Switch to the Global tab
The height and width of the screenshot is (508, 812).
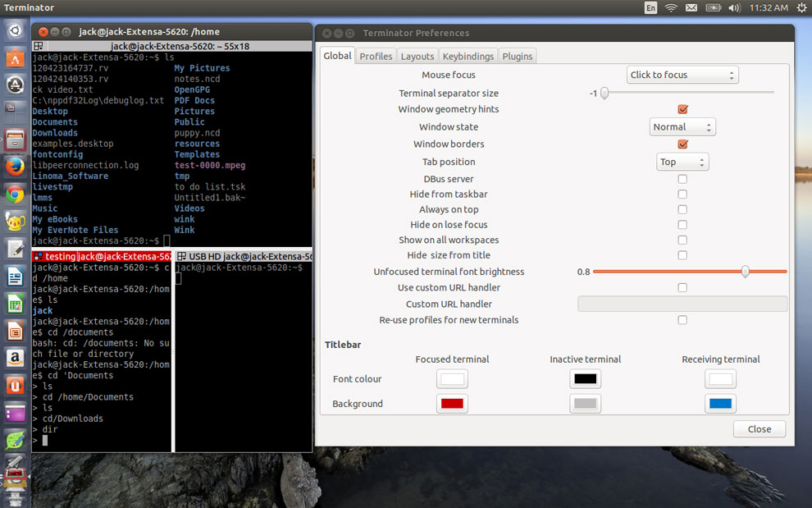(x=337, y=56)
